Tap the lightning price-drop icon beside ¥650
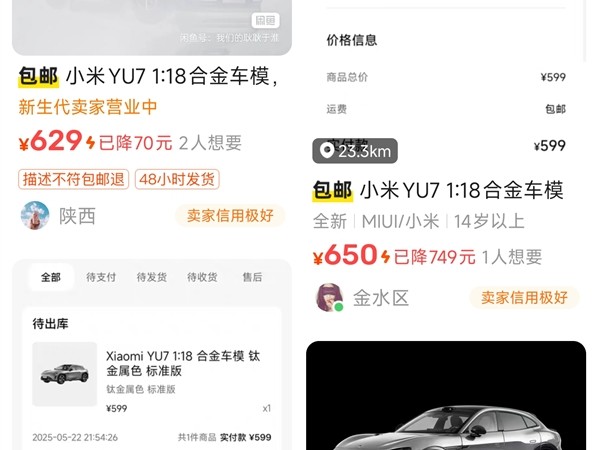The image size is (600, 450). coord(385,256)
